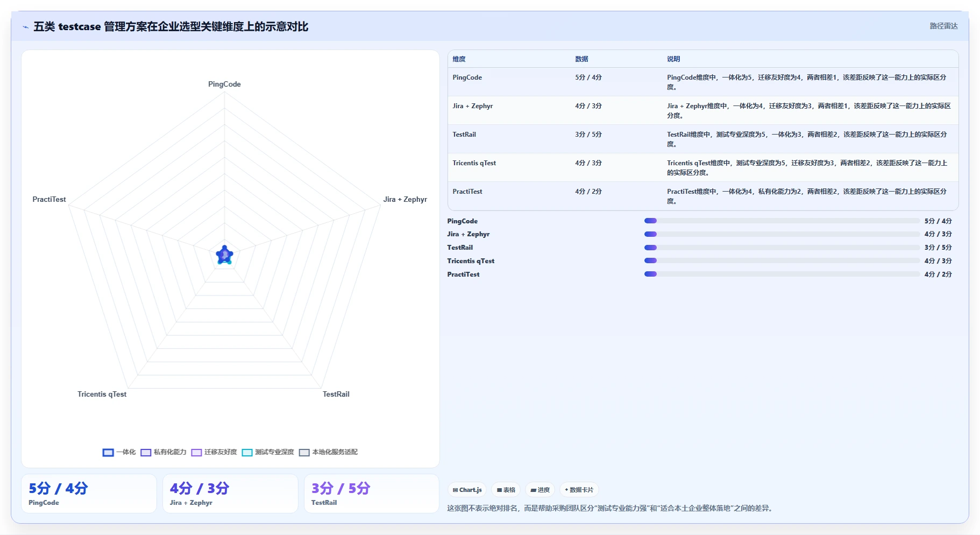Viewport: 980px width, 535px height.
Task: Select the TestRail progress bar
Action: pyautogui.click(x=782, y=248)
